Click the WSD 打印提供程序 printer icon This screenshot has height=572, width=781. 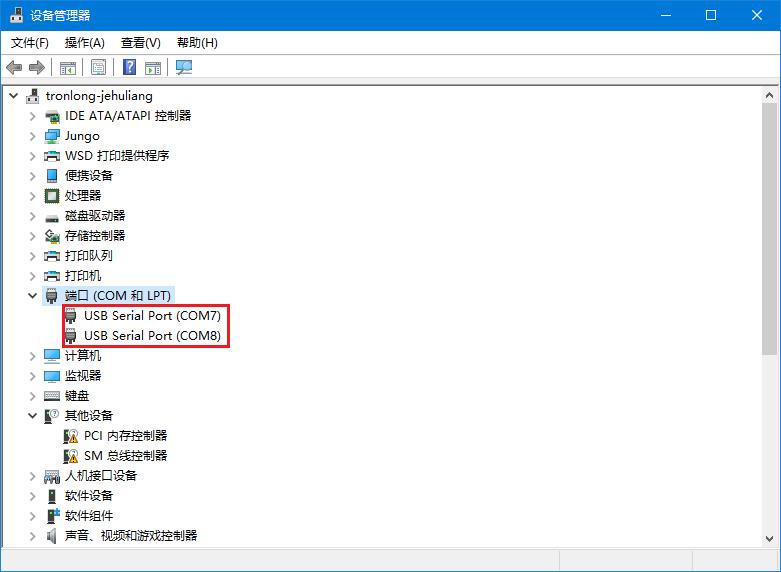pos(52,156)
